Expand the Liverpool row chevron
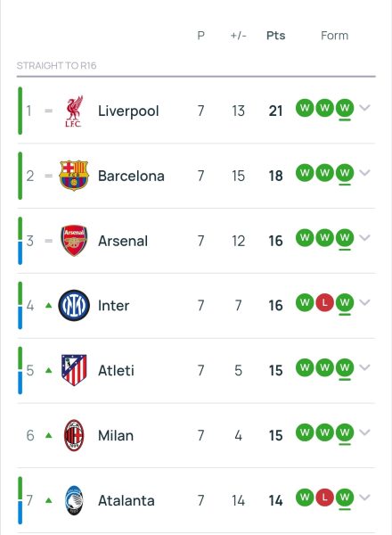 pos(364,108)
